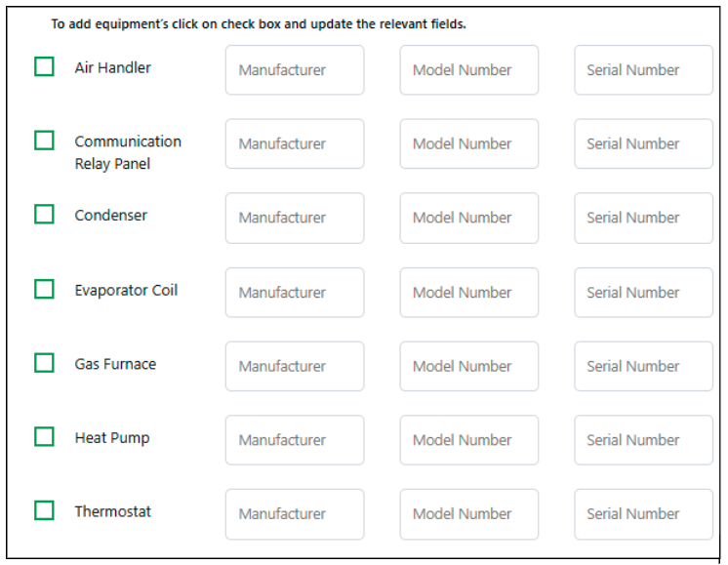Screen dimensions: 728x565
Task: Click Heat Pump Model Number field
Action: 468,440
